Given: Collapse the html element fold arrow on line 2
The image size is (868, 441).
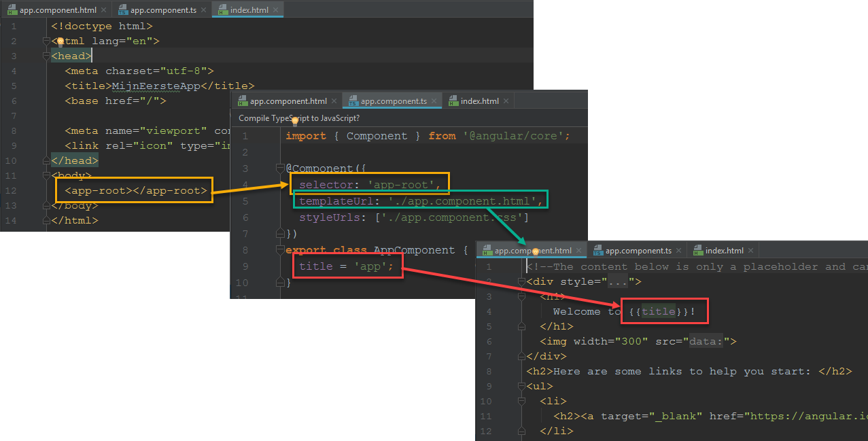Looking at the screenshot, I should [x=45, y=41].
